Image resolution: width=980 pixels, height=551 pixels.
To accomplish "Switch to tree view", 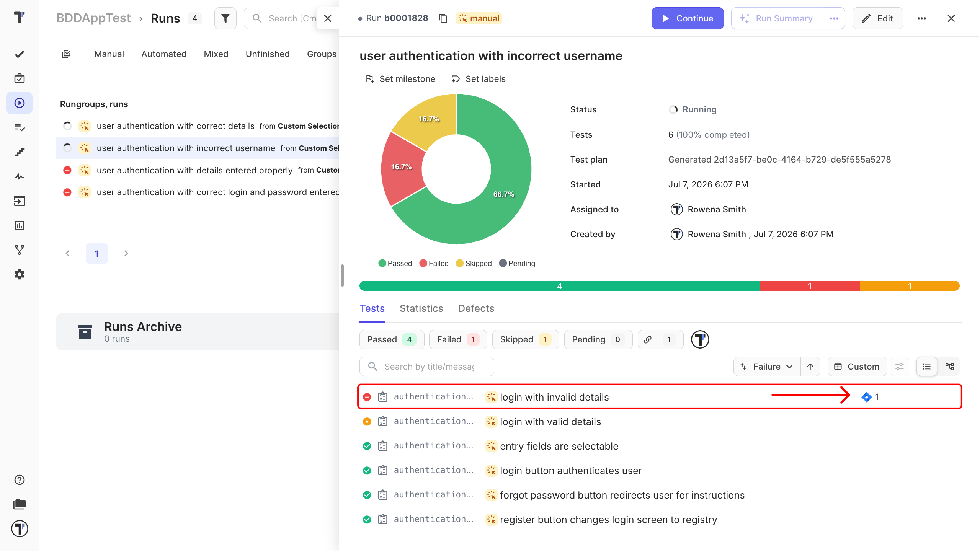I will tap(950, 367).
